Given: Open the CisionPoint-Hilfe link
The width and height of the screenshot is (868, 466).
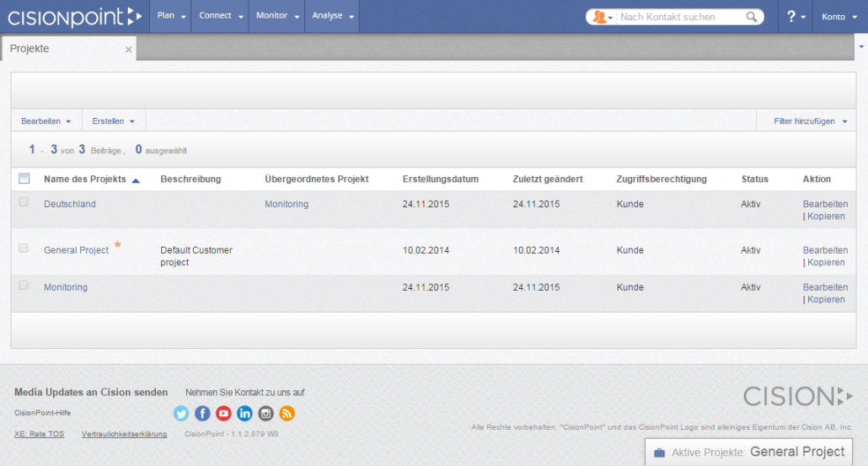Looking at the screenshot, I should [43, 413].
